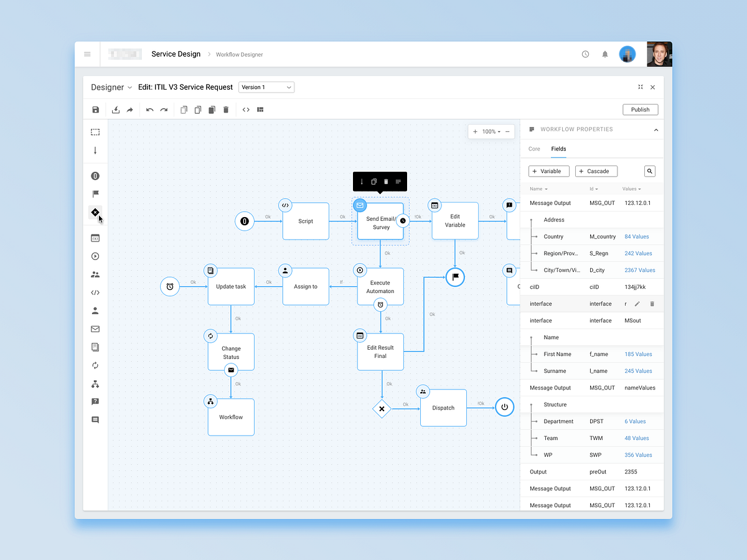Viewport: 747px width, 560px height.
Task: Open the 84 Values link for Country
Action: click(637, 236)
